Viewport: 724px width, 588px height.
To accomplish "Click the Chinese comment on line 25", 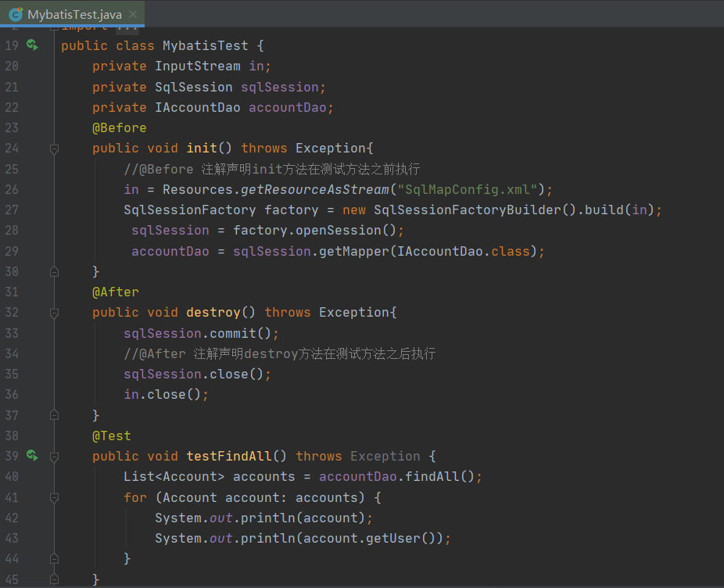I will (x=272, y=169).
